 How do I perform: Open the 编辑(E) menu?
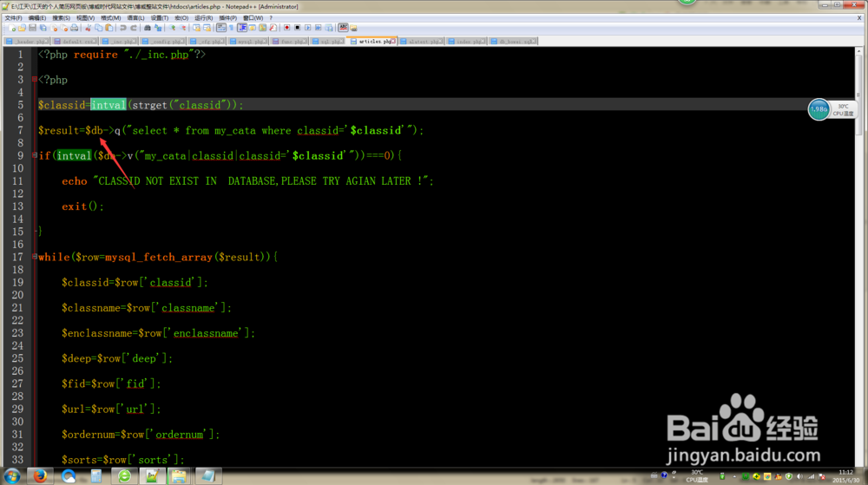pyautogui.click(x=37, y=17)
